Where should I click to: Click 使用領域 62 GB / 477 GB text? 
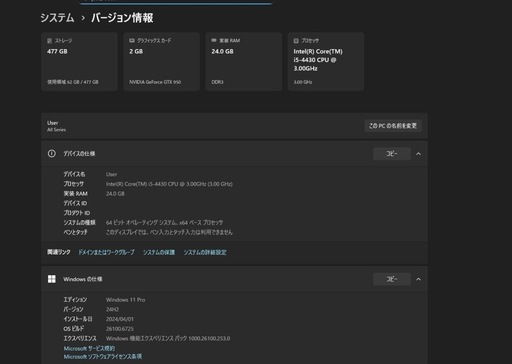click(x=73, y=82)
